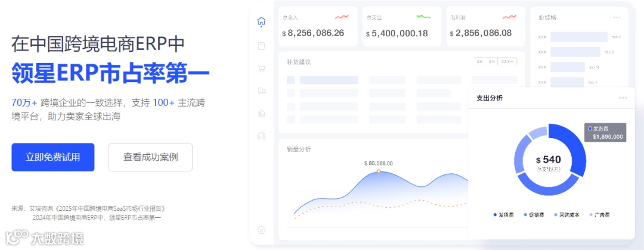This screenshot has width=644, height=250.
Task: Click the 毛利润 red trend sparkline
Action: pos(510,17)
